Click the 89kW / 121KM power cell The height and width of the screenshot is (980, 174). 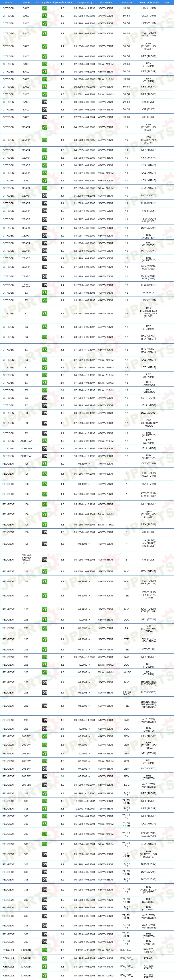pos(106,383)
